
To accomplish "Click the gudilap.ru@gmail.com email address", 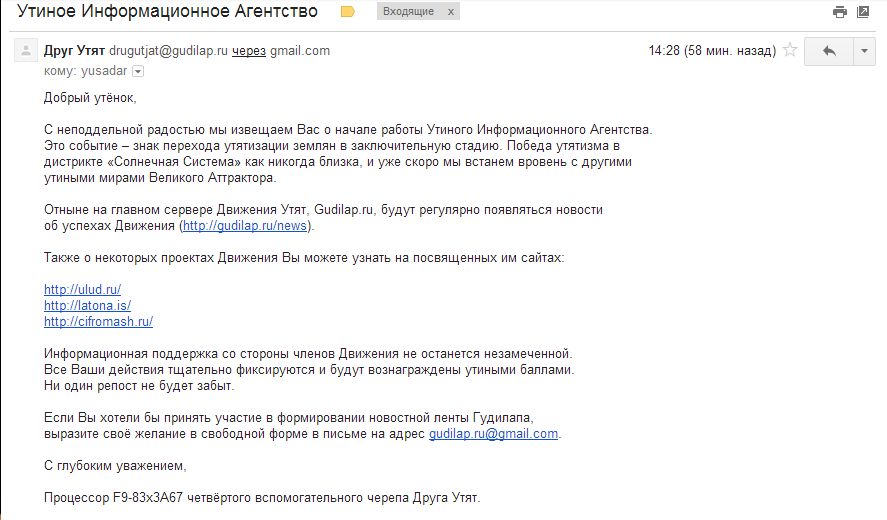I will (493, 434).
